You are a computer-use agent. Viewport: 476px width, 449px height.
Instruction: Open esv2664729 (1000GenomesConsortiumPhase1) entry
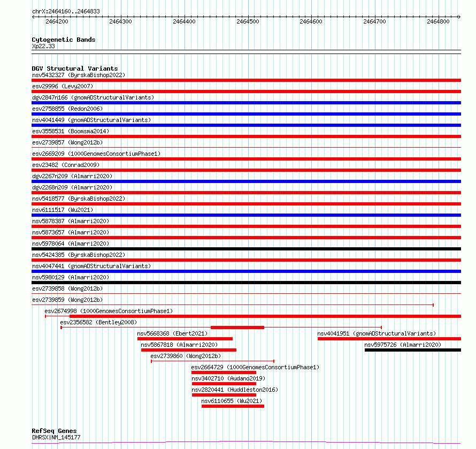255,367
